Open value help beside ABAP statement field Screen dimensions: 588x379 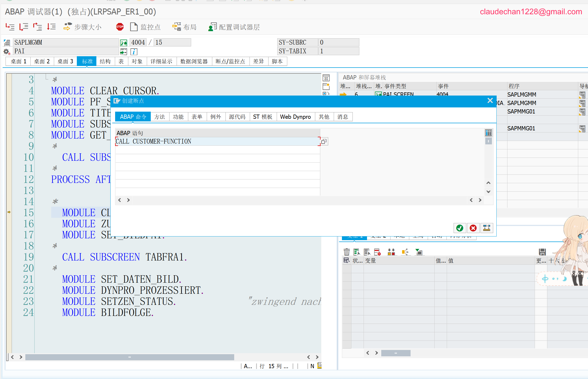click(x=324, y=141)
